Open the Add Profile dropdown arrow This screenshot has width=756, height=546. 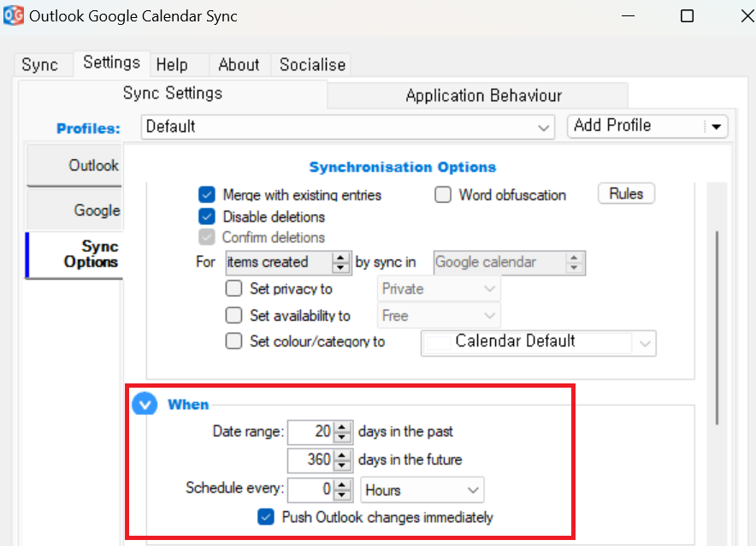(716, 127)
